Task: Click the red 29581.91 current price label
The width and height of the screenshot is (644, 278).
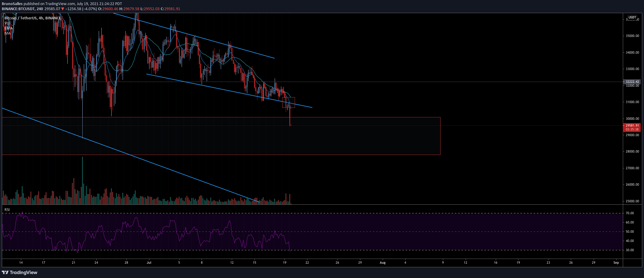Action: click(632, 125)
